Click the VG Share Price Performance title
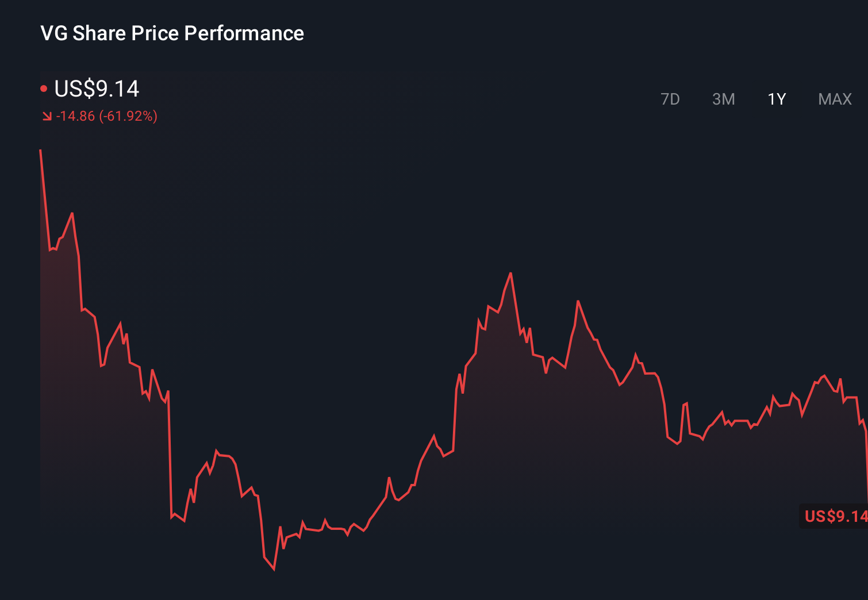Image resolution: width=868 pixels, height=600 pixels. (x=172, y=33)
